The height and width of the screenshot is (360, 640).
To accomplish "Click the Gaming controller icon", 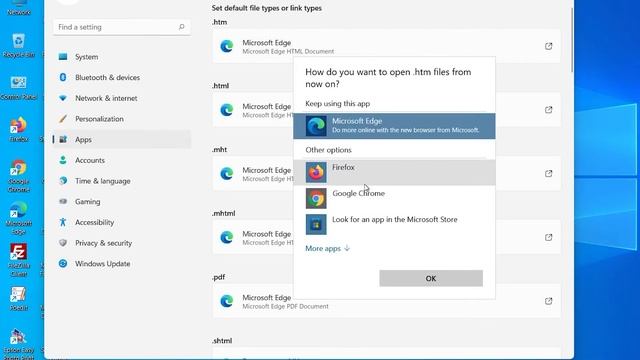I will click(x=63, y=201).
